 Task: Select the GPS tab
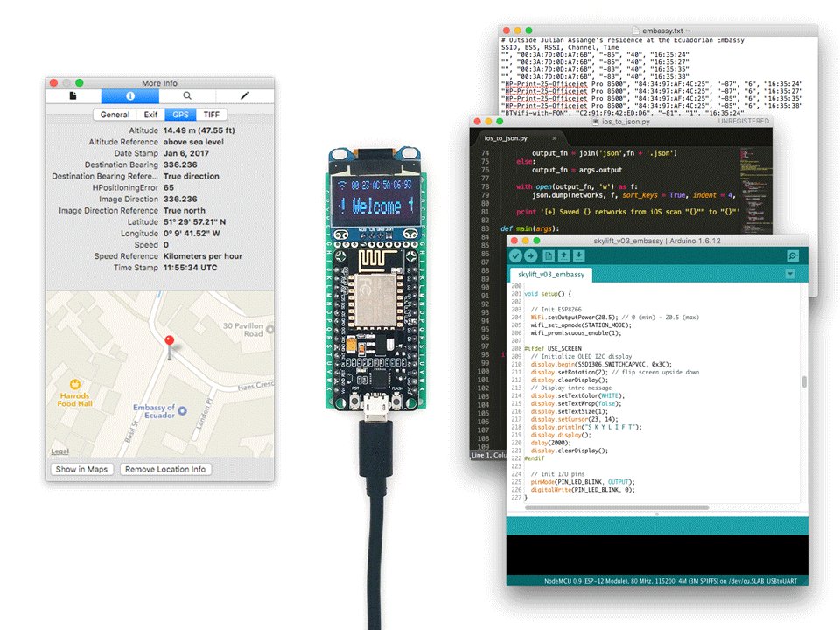point(180,115)
